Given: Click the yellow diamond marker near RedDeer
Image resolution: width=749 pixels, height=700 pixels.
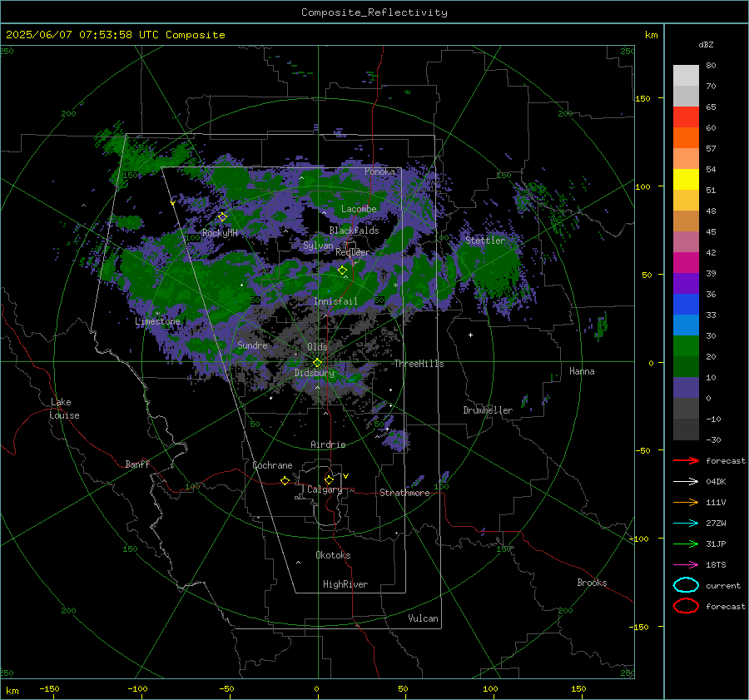Looking at the screenshot, I should pos(342,270).
